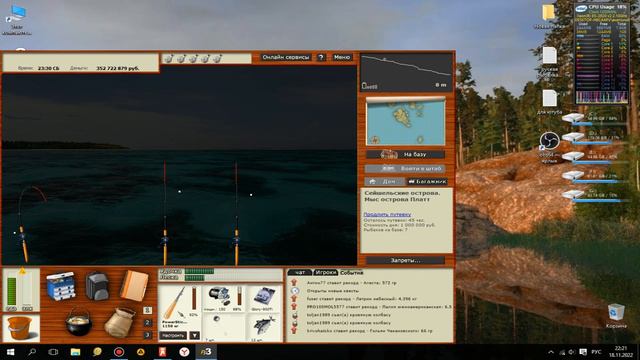Open Task View on the taskbar

[53, 352]
